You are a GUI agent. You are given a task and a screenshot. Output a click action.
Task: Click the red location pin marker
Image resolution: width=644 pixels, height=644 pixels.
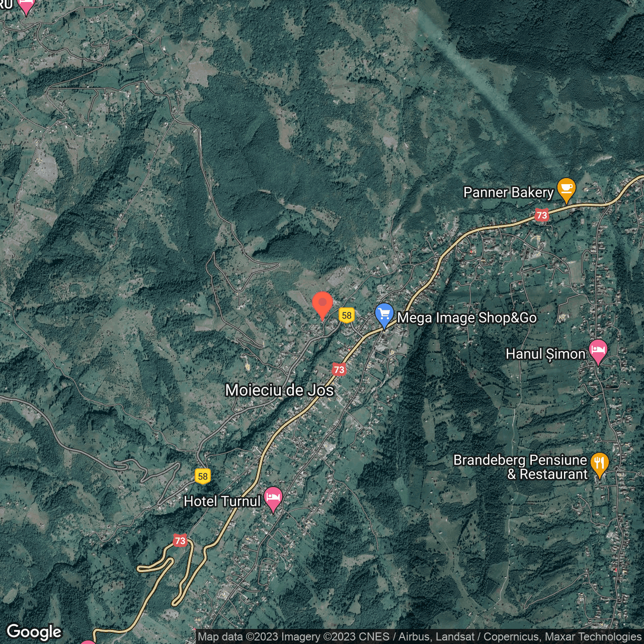(x=322, y=304)
